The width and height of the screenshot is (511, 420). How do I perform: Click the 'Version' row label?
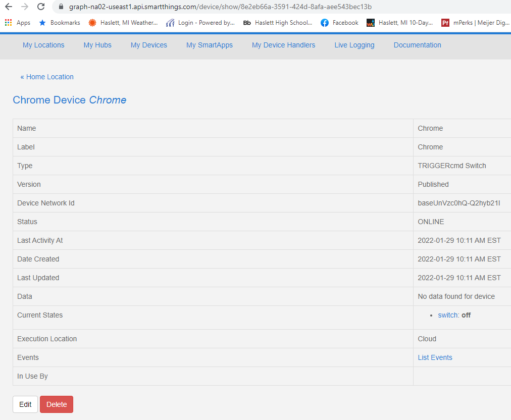[29, 184]
